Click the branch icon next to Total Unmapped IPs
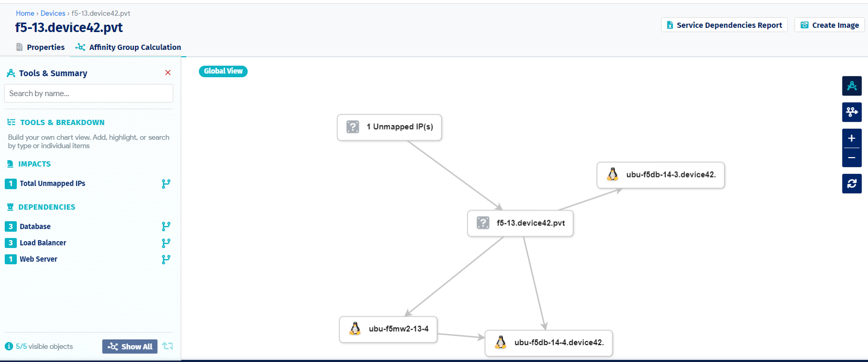The image size is (868, 362). [166, 184]
